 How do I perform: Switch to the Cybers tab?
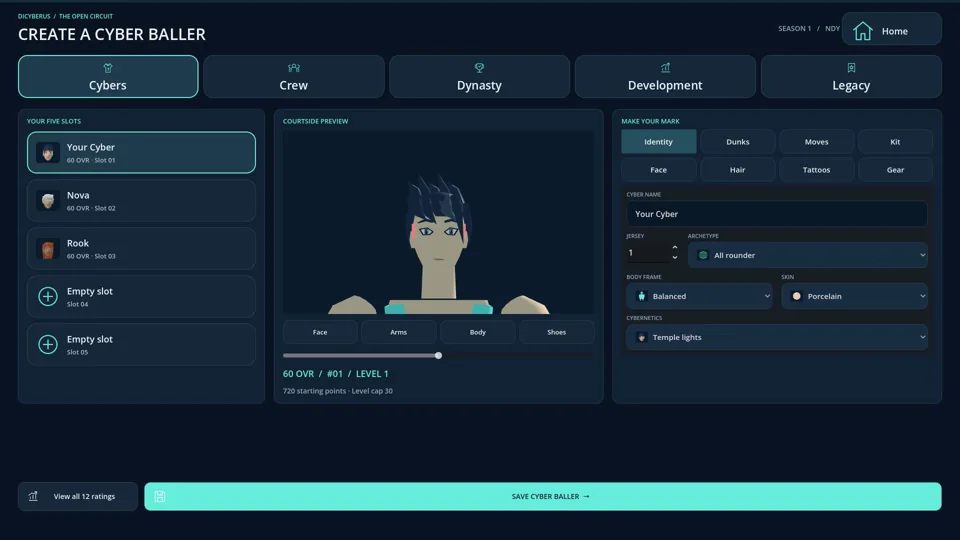[108, 77]
